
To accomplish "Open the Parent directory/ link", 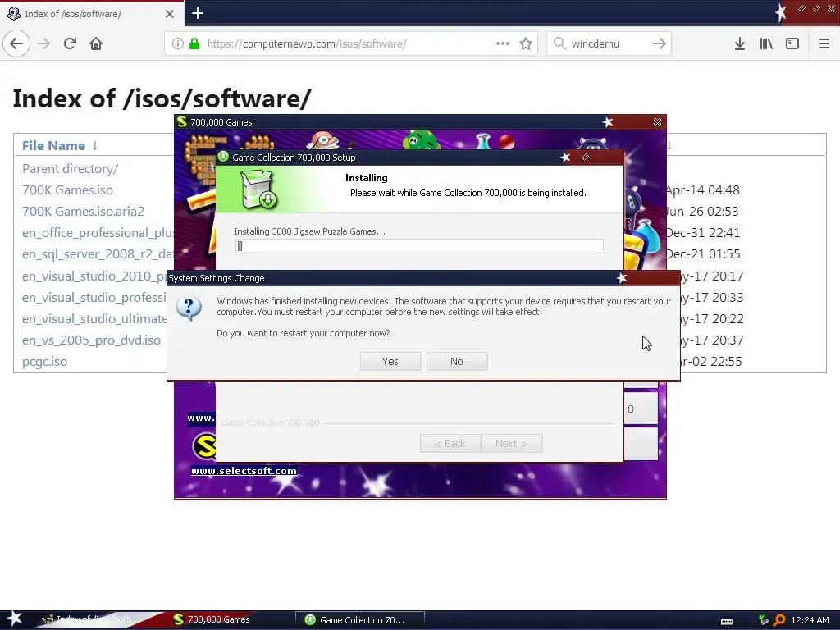I will [71, 169].
